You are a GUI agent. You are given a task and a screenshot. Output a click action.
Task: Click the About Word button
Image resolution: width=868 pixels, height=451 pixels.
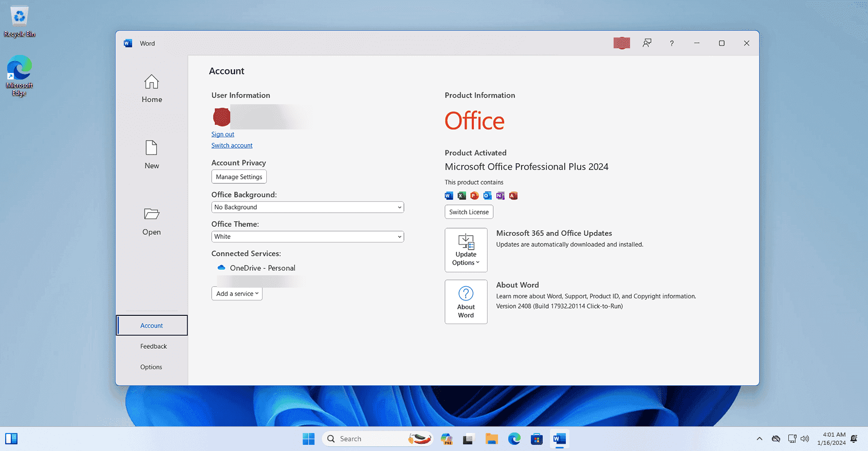[x=466, y=302]
